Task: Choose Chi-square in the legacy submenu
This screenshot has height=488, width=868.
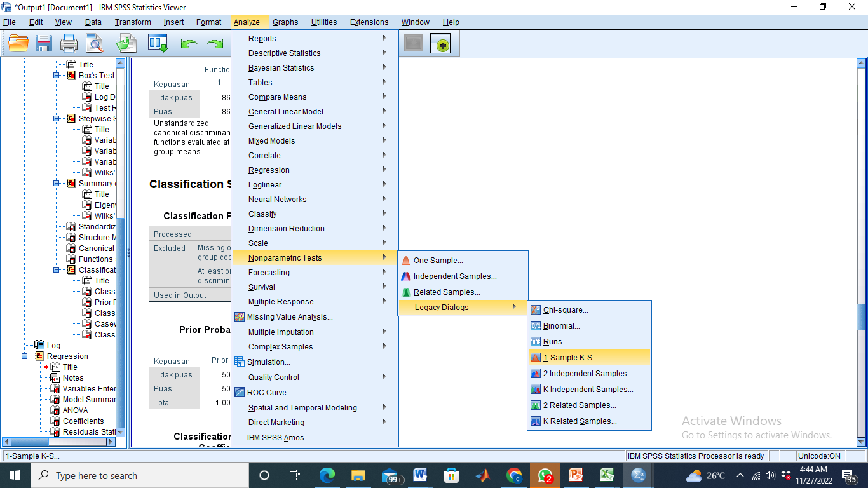Action: (565, 310)
